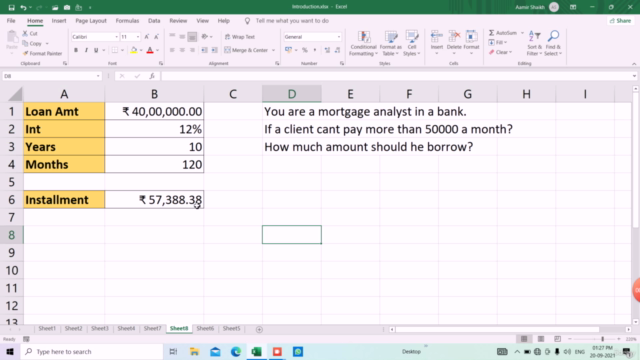Click the zoom slider in status bar
640x360 pixels.
pos(594,339)
